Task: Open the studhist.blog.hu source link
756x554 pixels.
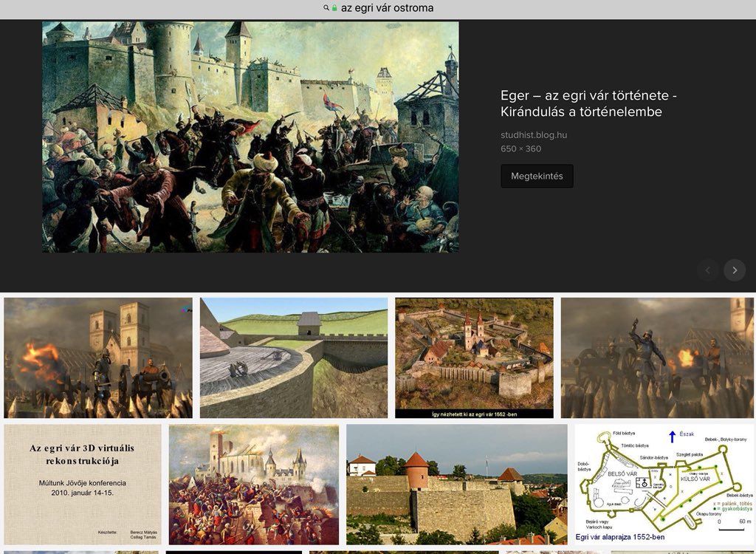Action: tap(534, 135)
